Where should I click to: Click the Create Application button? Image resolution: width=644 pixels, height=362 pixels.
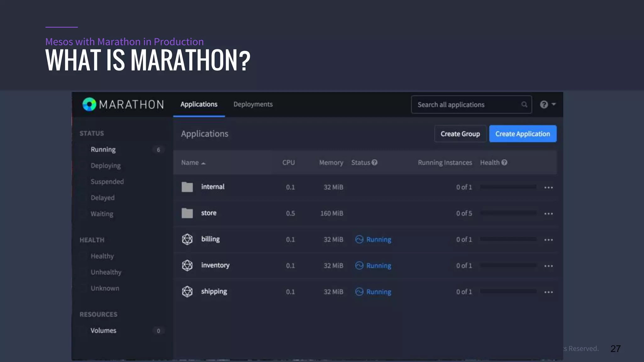(x=523, y=134)
